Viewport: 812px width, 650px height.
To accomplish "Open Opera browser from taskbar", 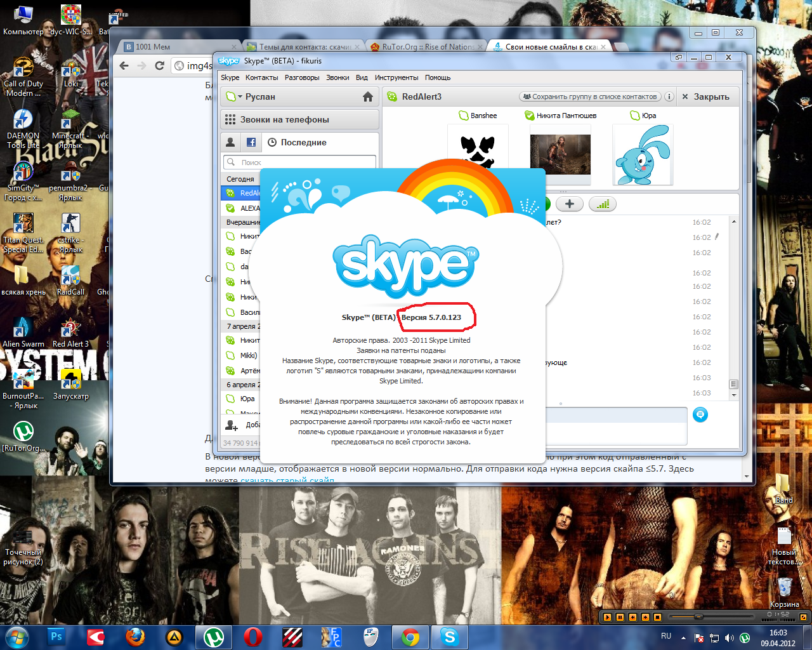I will click(253, 637).
